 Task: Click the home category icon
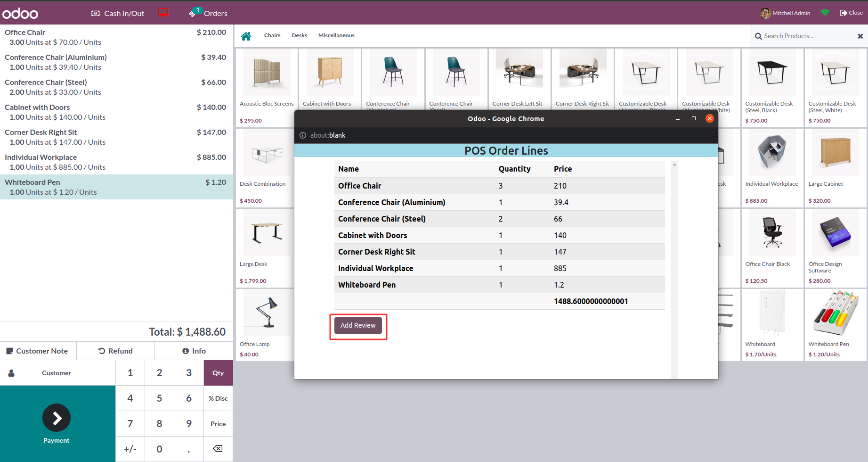click(246, 36)
